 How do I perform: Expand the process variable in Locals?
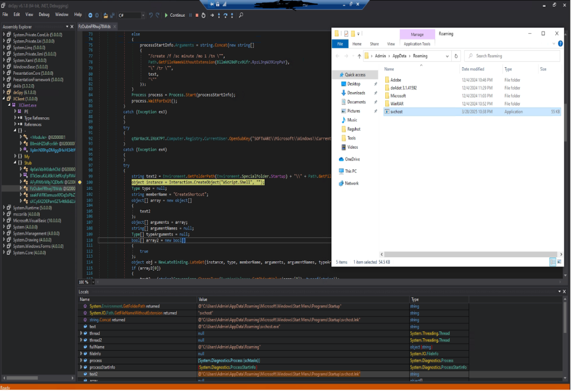81,360
